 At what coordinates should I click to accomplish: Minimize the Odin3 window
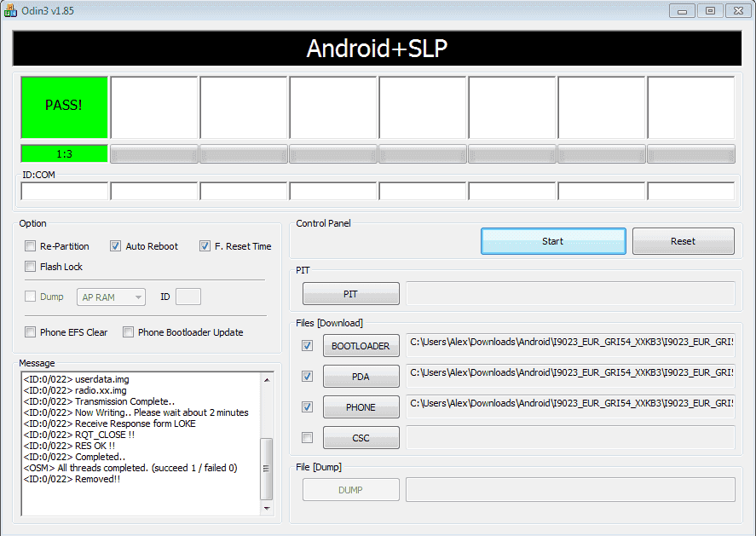[x=682, y=10]
